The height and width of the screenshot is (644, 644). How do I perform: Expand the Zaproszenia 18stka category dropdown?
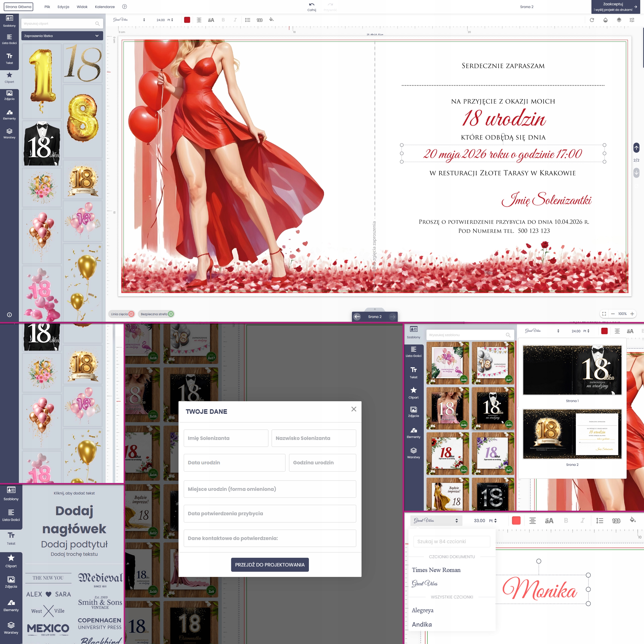[62, 36]
